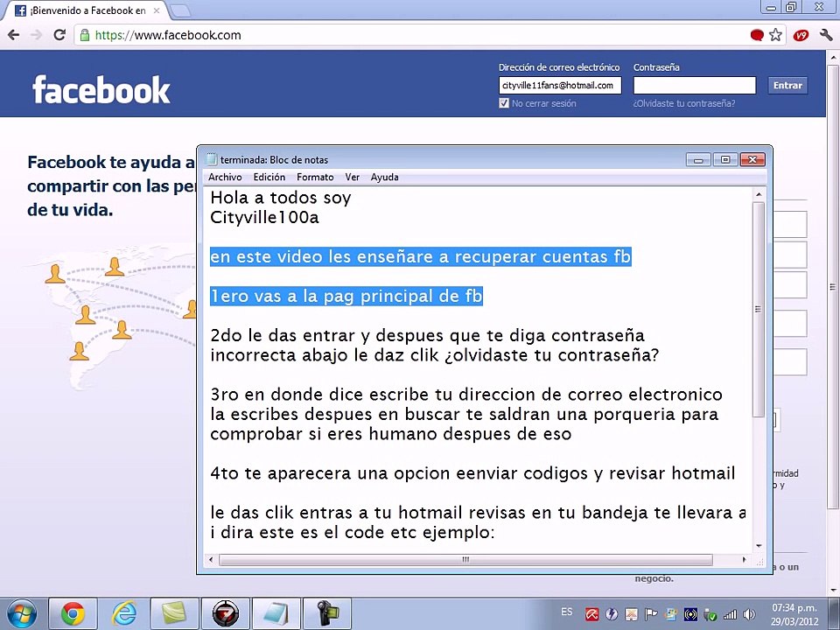The height and width of the screenshot is (630, 840).
Task: Open the Windows Start menu
Action: click(x=20, y=613)
